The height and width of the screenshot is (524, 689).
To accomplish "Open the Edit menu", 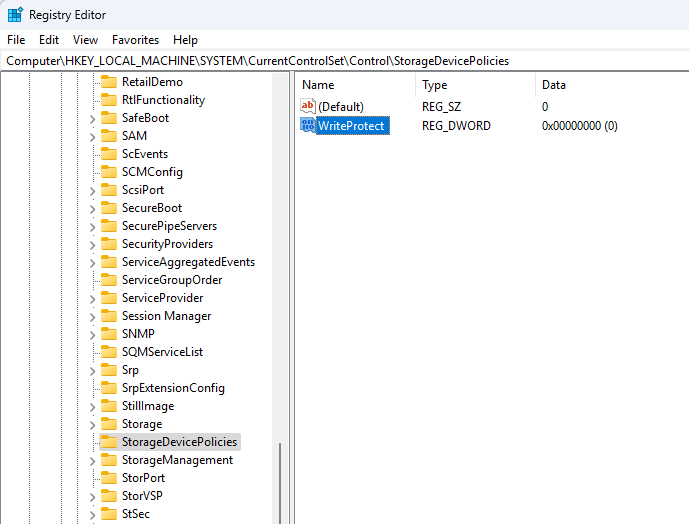I will point(49,40).
